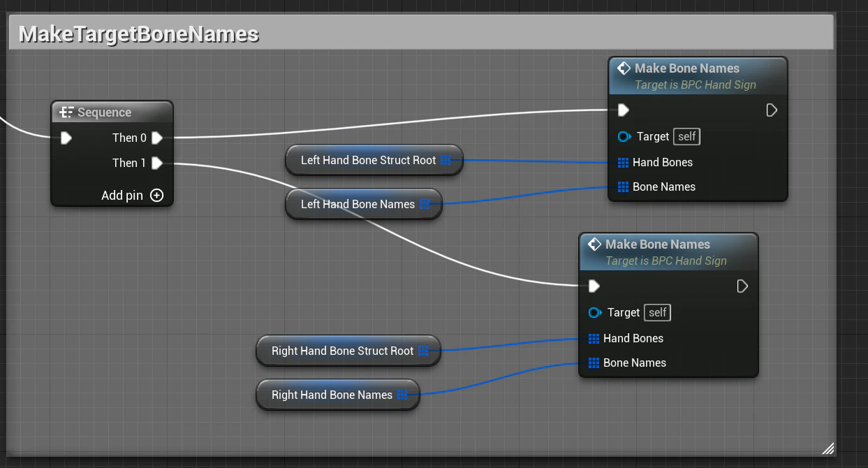The image size is (868, 468).
Task: Select the Right Hand Bone Names variable label
Action: pyautogui.click(x=332, y=395)
